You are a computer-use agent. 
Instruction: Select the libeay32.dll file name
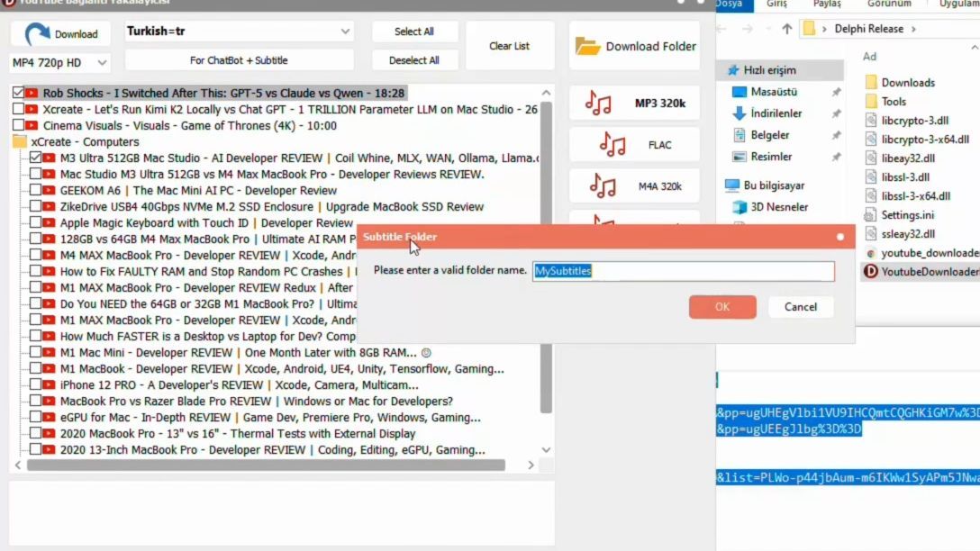click(x=908, y=158)
